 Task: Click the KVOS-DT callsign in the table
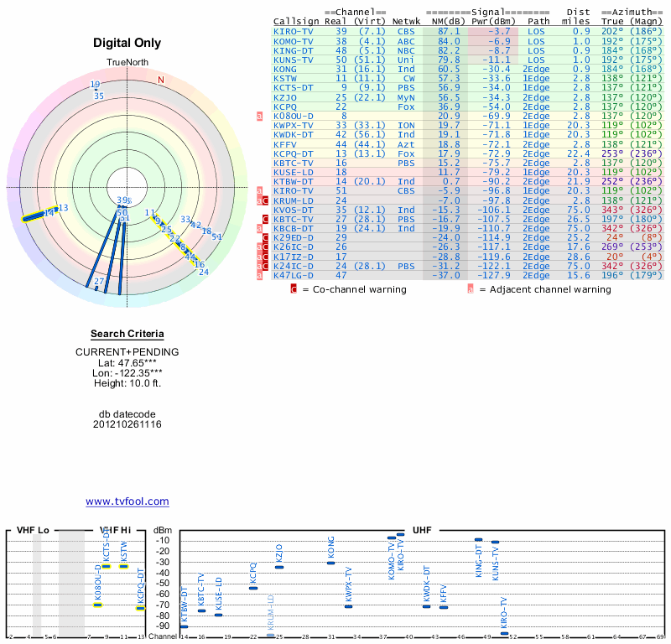coord(294,210)
